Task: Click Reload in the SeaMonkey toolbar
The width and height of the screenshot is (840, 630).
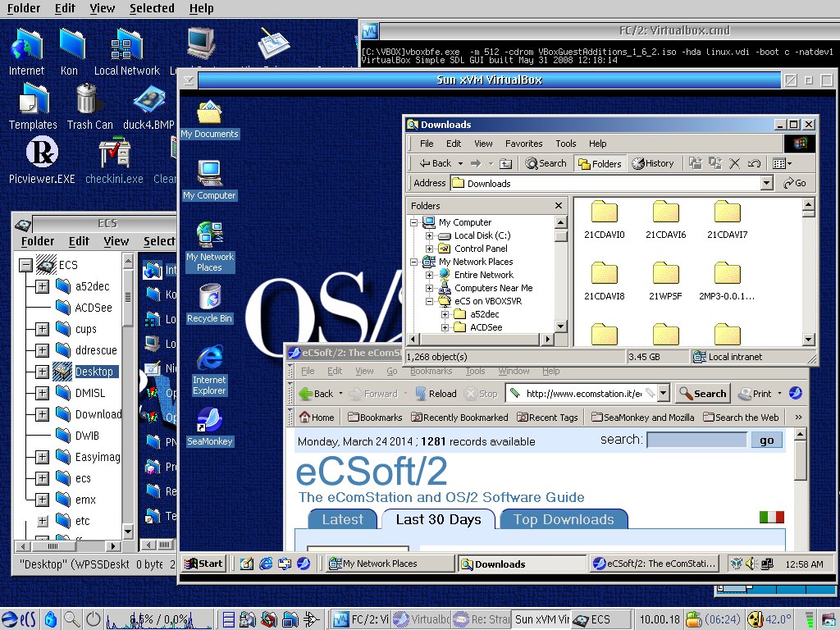Action: (x=436, y=394)
